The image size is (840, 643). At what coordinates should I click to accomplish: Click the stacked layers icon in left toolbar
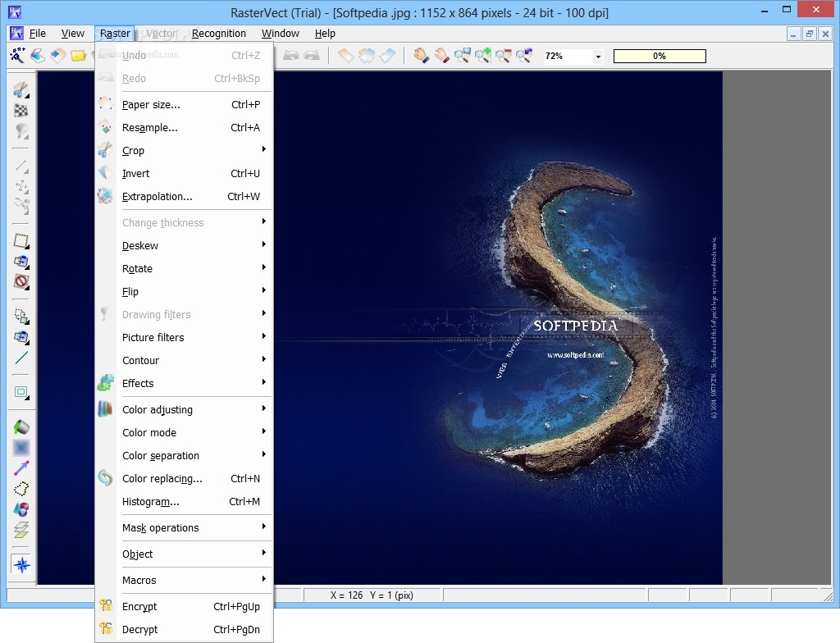click(x=21, y=530)
